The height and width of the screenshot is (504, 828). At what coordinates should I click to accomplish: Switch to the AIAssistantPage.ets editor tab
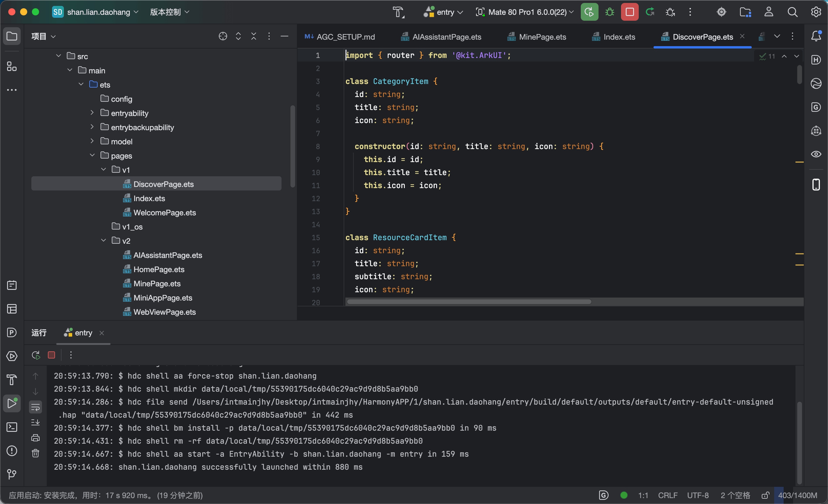[441, 37]
